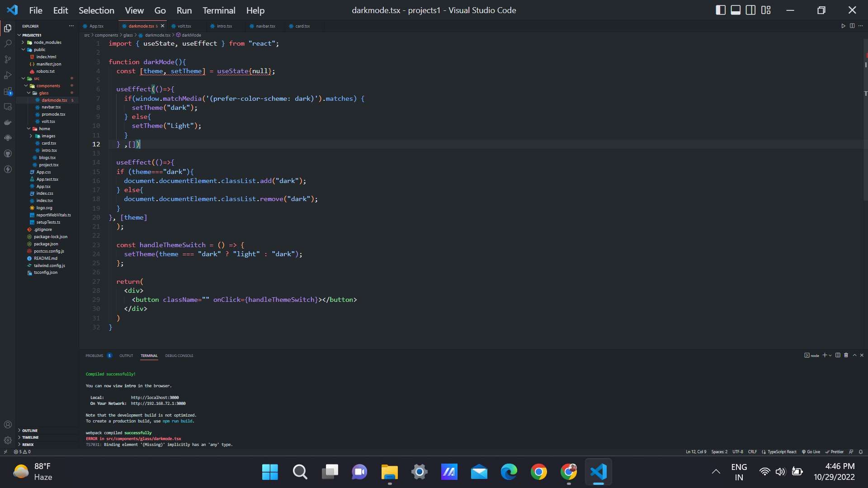The height and width of the screenshot is (488, 868).
Task: Open the Terminal menu
Action: click(x=219, y=10)
